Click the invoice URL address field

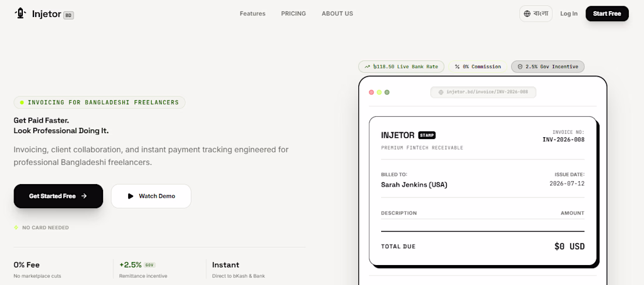tap(483, 92)
